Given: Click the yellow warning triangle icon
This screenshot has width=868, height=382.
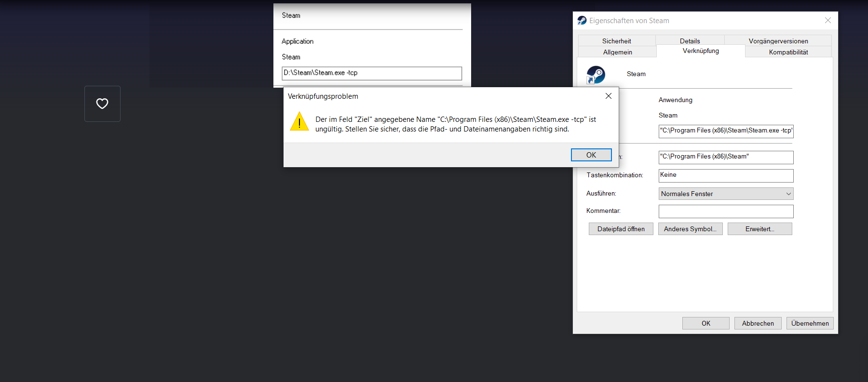Looking at the screenshot, I should click(x=299, y=121).
